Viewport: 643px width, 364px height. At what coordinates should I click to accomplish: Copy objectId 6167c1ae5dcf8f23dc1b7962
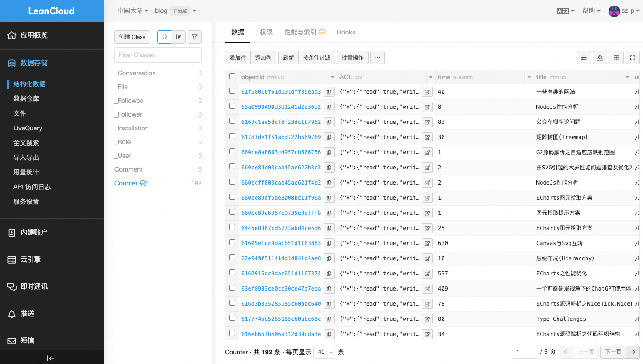point(329,122)
